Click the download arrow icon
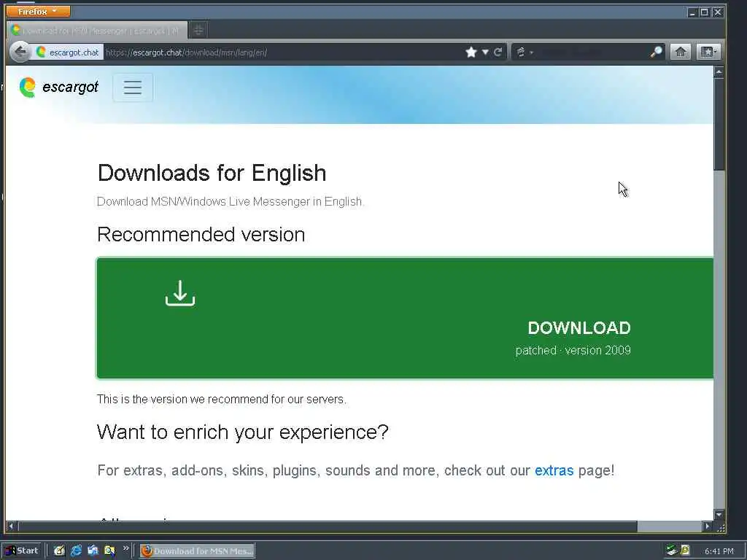747x560 pixels. click(x=180, y=293)
